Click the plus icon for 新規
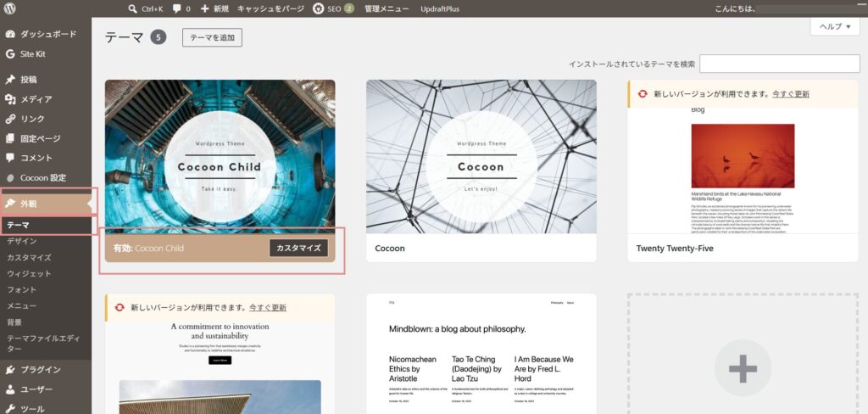 click(205, 8)
